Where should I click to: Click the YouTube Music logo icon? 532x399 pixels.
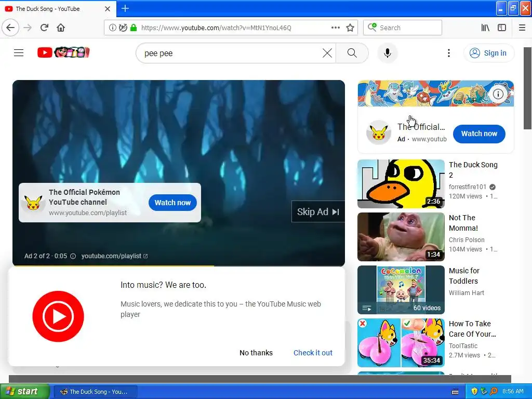[x=58, y=316]
